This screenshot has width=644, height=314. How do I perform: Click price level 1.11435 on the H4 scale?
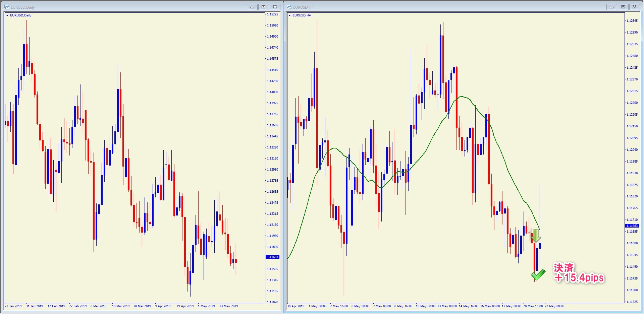point(632,278)
